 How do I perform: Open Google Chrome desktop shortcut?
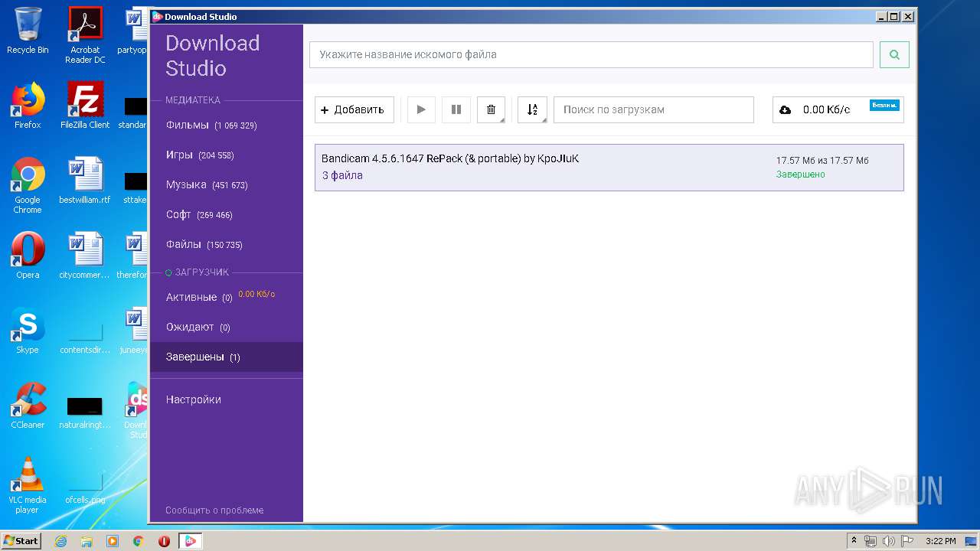click(x=28, y=185)
